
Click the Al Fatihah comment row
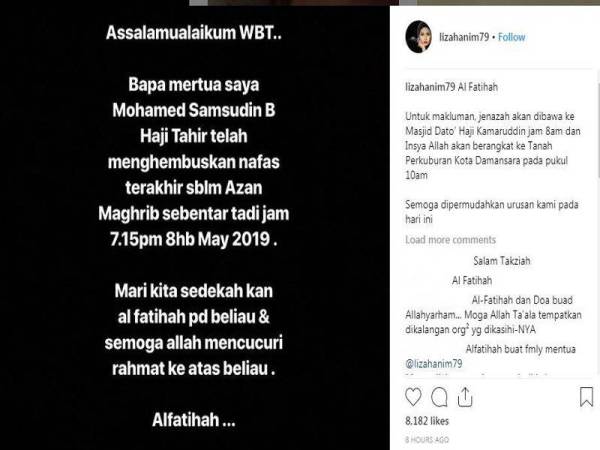[472, 280]
